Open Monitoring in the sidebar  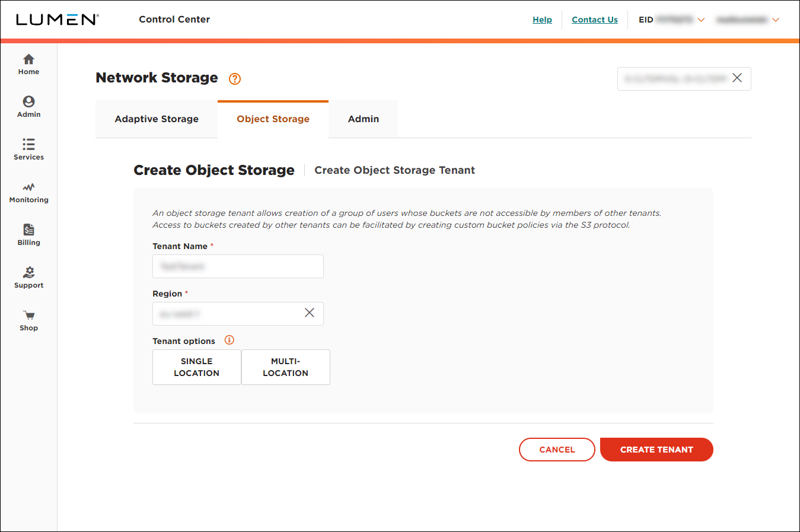pyautogui.click(x=28, y=192)
